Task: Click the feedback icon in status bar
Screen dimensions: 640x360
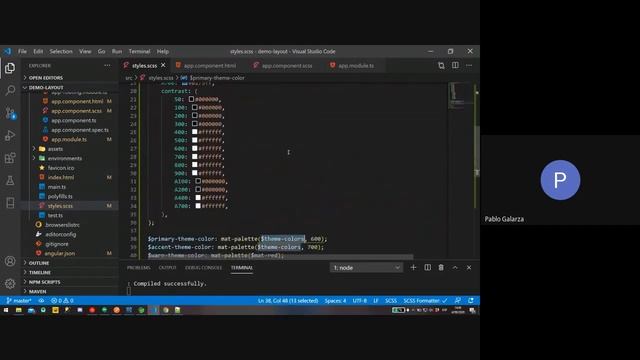Action: (x=458, y=301)
